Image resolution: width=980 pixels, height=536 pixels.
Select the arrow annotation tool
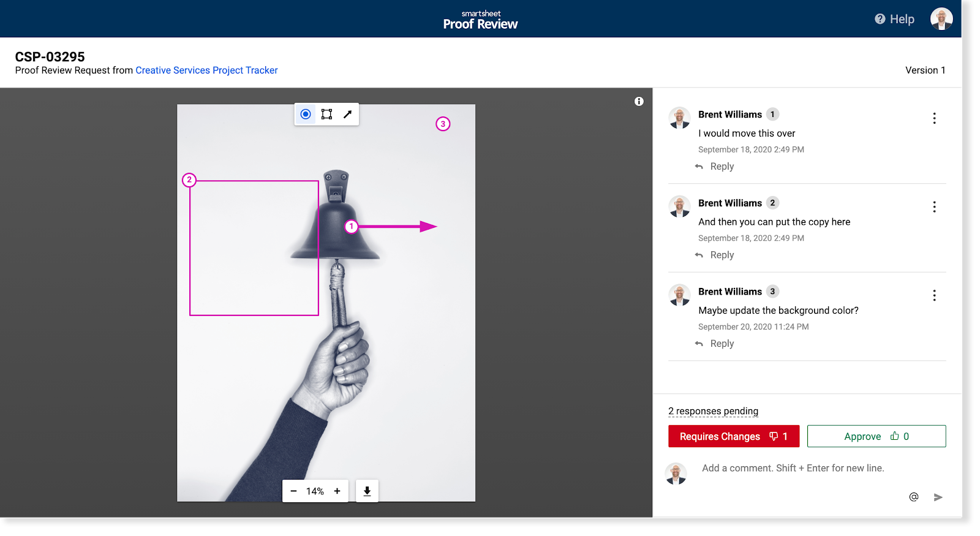tap(347, 114)
